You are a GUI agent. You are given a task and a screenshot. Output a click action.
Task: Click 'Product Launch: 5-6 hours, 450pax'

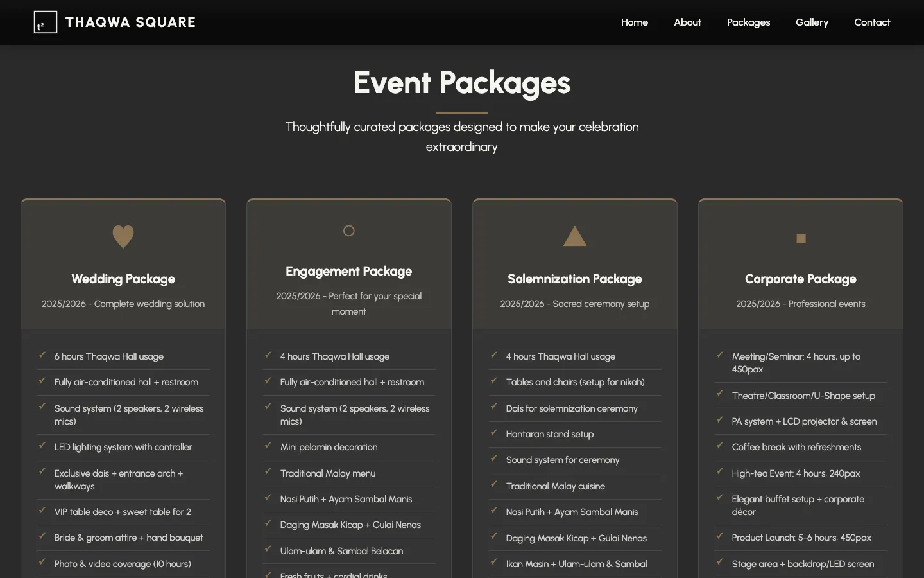point(801,538)
